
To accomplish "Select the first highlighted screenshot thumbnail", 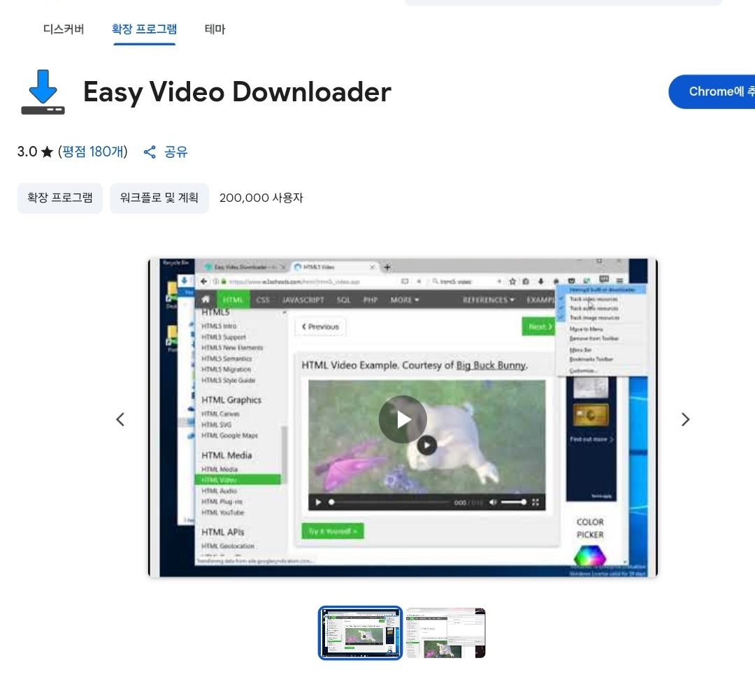I will point(360,633).
